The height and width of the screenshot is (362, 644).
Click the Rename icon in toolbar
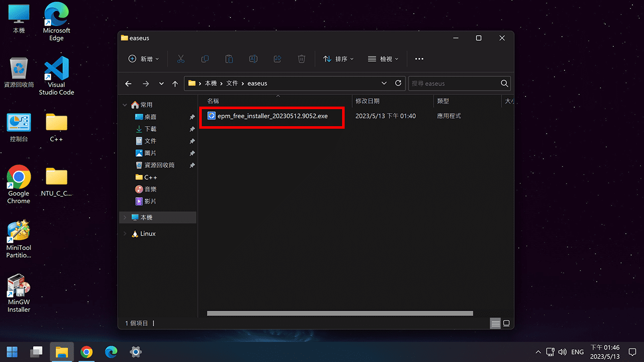(253, 59)
